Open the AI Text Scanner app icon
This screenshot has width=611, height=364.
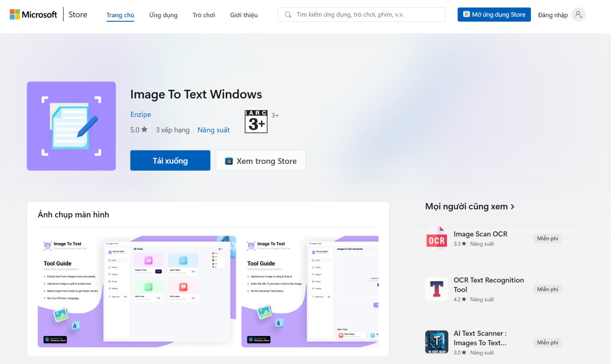(x=436, y=342)
